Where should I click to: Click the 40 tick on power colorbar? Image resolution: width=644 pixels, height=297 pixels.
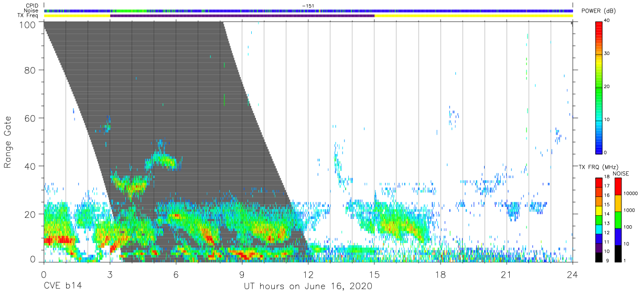pyautogui.click(x=607, y=21)
